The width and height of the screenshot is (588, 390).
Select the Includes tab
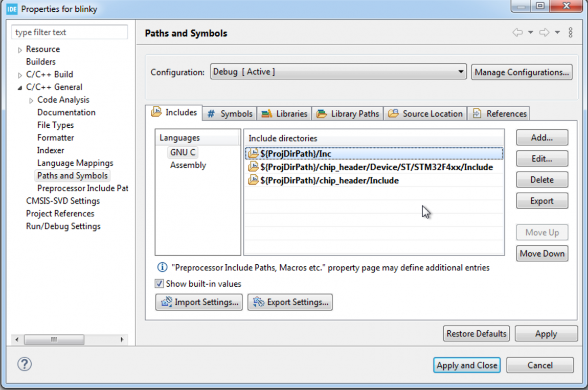[174, 112]
